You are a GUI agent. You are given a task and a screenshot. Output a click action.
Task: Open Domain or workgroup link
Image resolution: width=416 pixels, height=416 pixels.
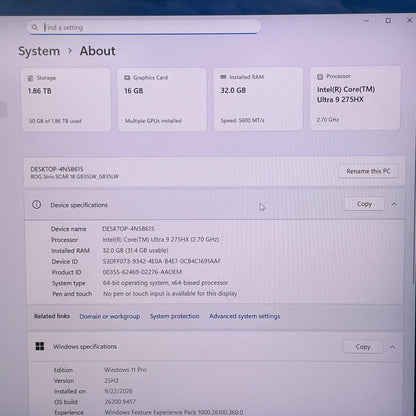pyautogui.click(x=110, y=316)
